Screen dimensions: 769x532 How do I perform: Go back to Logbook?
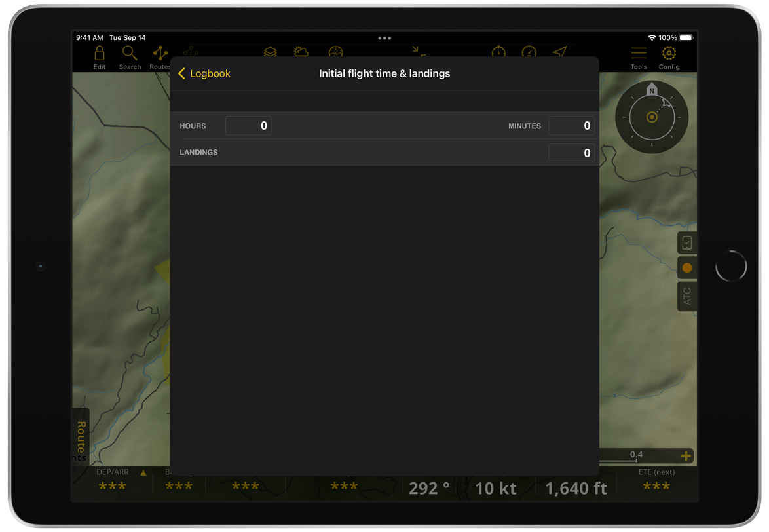pos(204,74)
